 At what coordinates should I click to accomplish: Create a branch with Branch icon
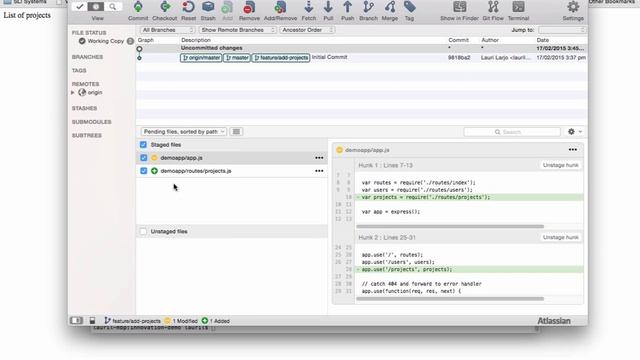click(368, 7)
